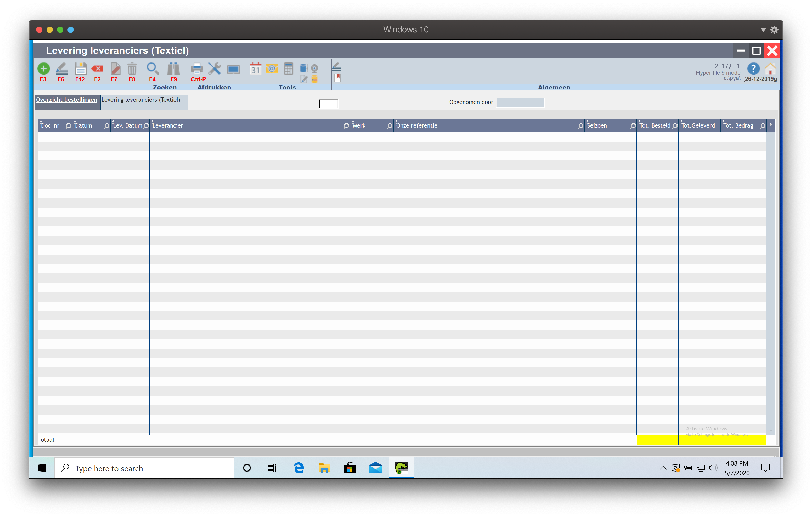Viewport: 812px width, 517px height.
Task: Click the green add new F3 icon
Action: (x=43, y=69)
